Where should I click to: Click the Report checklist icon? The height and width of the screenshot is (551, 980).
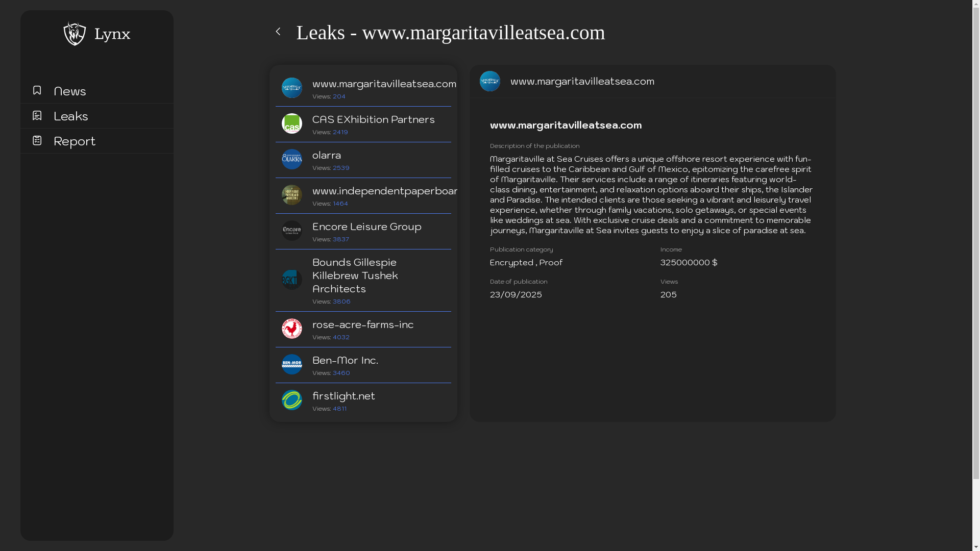click(x=37, y=140)
